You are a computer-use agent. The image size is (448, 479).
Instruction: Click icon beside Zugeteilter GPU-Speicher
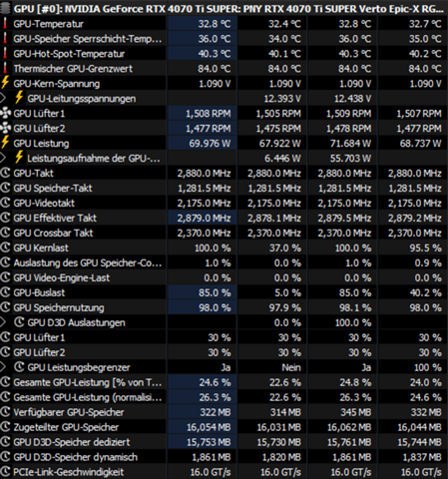point(5,427)
